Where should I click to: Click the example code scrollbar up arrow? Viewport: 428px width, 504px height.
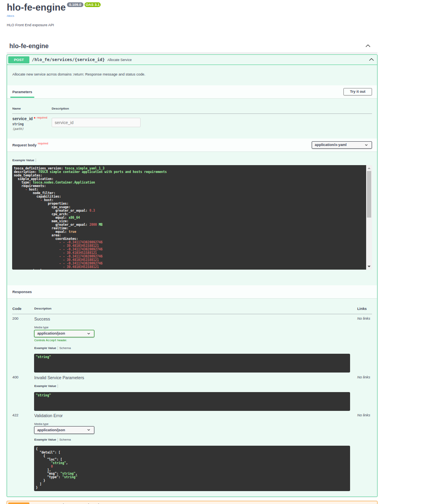pyautogui.click(x=369, y=168)
